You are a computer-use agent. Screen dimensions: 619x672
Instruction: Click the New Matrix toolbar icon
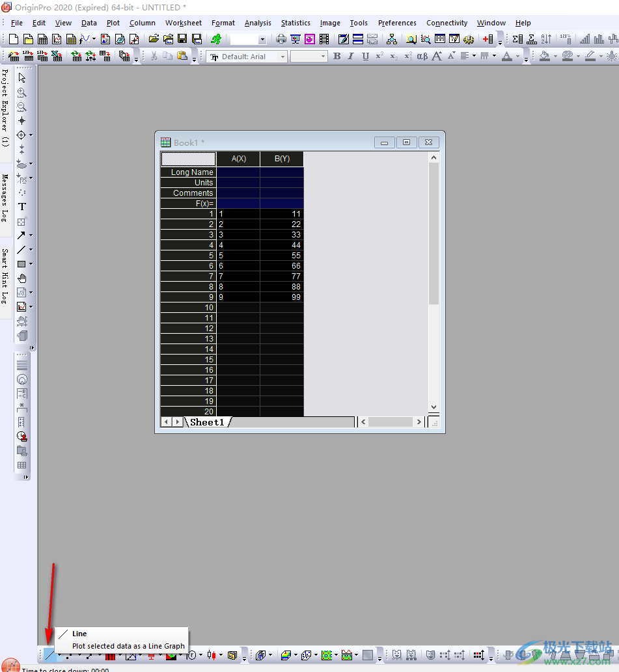71,40
